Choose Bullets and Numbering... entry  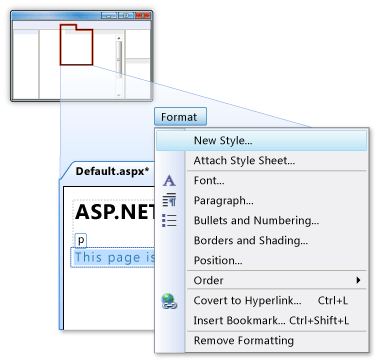pyautogui.click(x=261, y=221)
